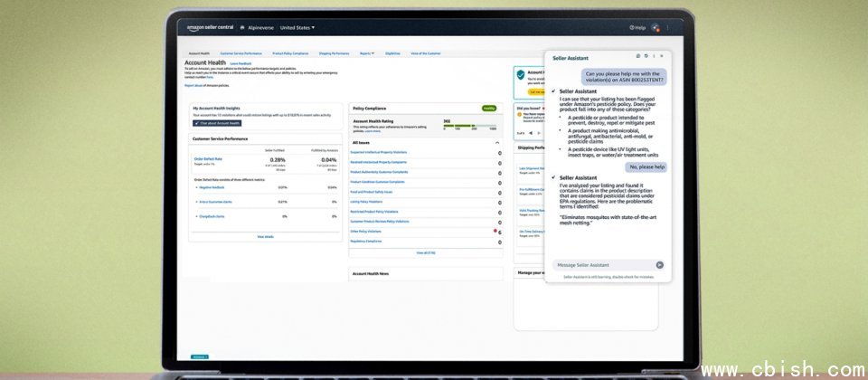Click the Leave Feedback link
This screenshot has width=868, height=380.
point(241,63)
